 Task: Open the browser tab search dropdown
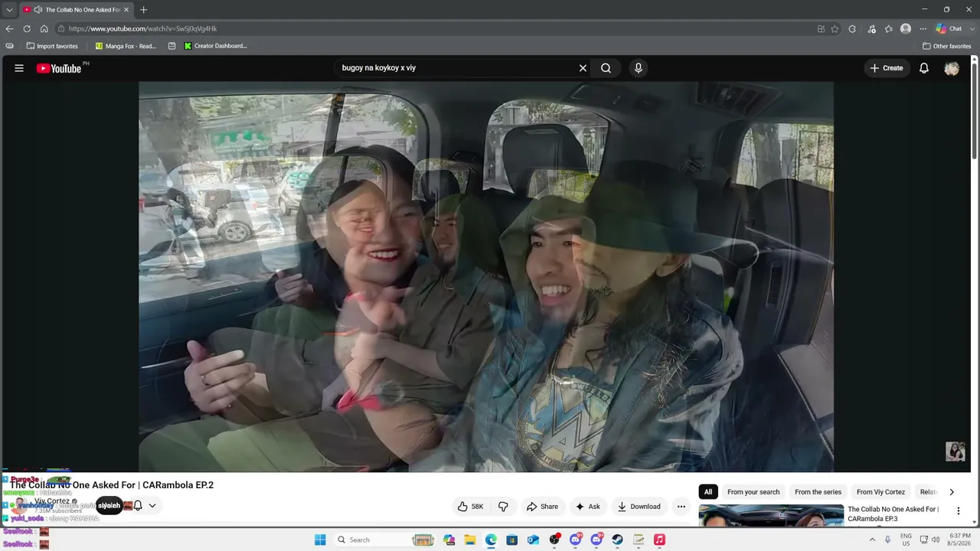(x=9, y=10)
